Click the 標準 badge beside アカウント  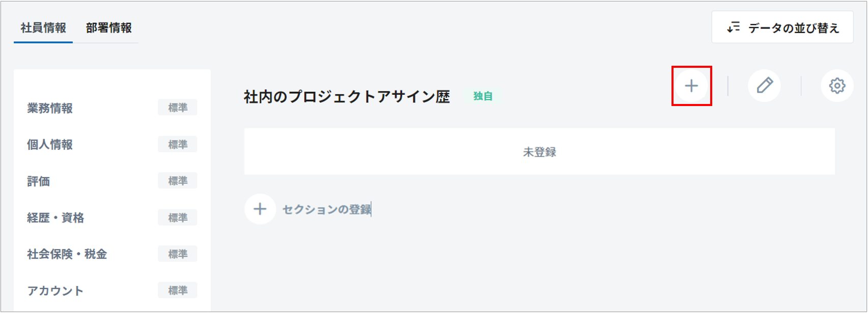tap(178, 291)
